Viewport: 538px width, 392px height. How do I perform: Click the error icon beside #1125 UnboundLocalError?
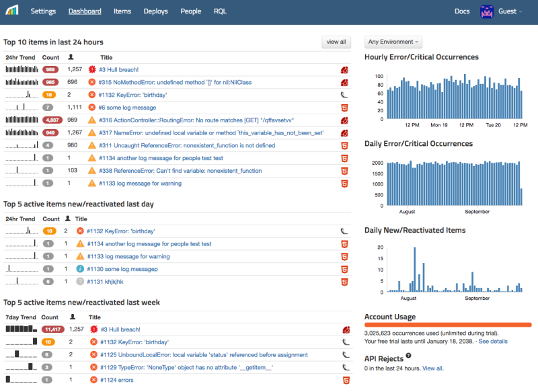[x=92, y=354]
